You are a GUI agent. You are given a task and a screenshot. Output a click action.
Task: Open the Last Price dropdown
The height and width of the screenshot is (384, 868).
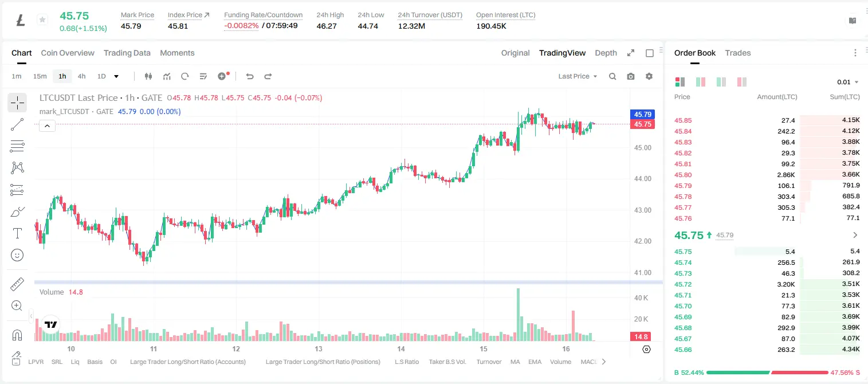click(x=578, y=76)
